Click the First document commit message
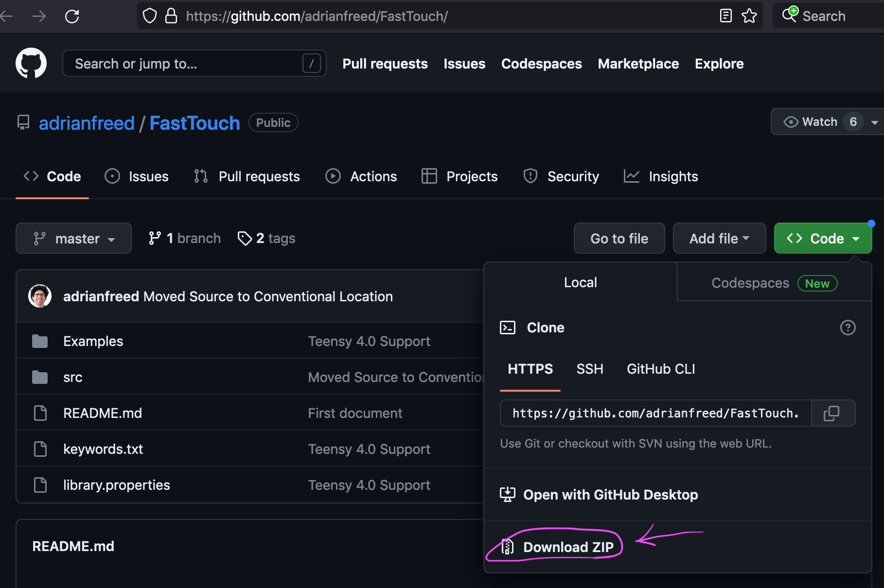This screenshot has height=588, width=884. click(355, 413)
